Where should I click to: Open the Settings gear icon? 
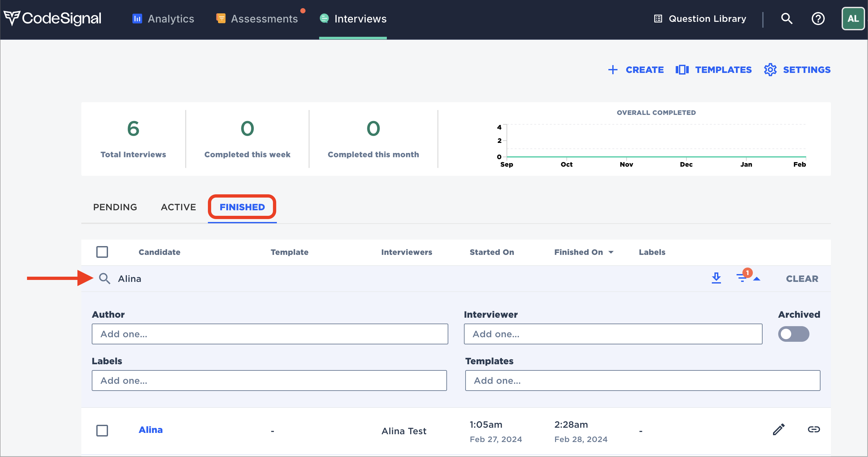coord(770,70)
